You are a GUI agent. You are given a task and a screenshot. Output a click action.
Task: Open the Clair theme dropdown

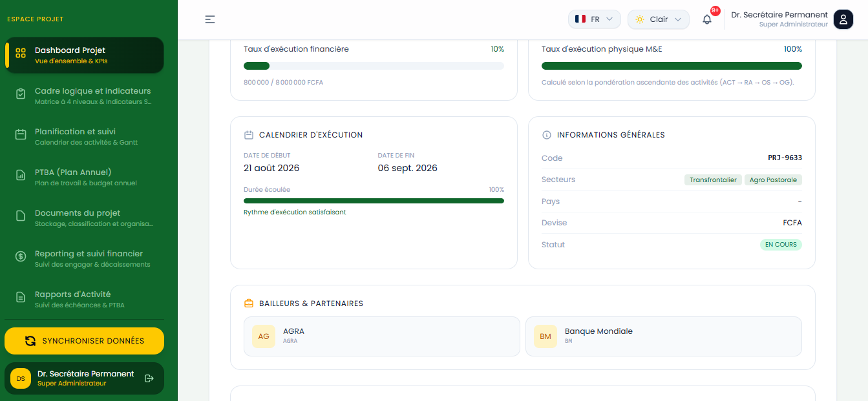[659, 19]
